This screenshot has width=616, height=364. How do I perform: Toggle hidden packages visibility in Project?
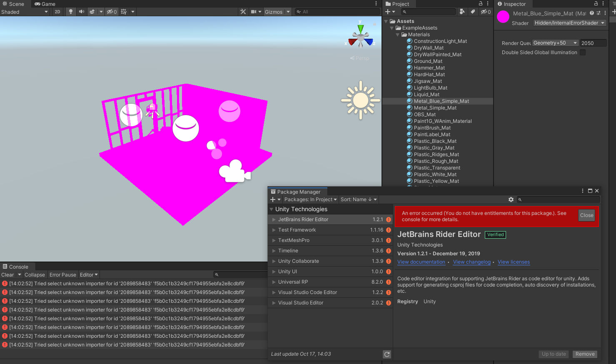point(486,12)
